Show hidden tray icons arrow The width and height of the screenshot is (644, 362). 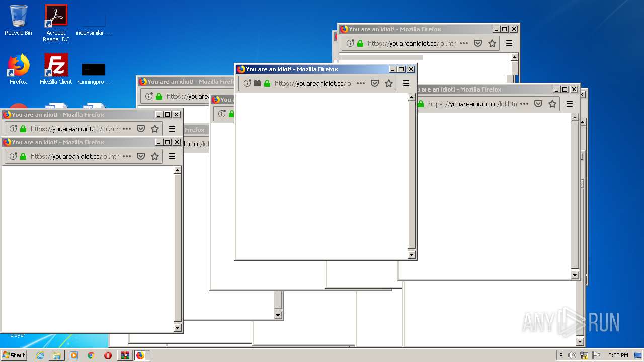click(561, 355)
